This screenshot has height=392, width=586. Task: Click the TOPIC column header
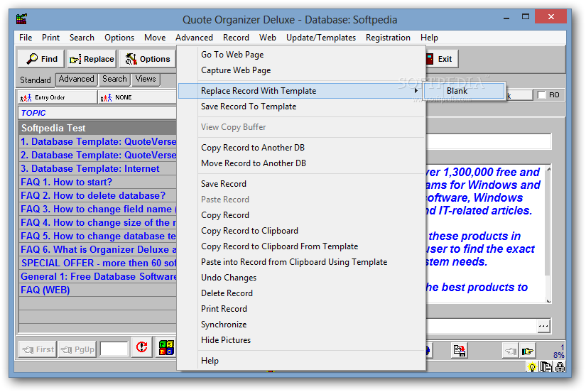tap(97, 113)
